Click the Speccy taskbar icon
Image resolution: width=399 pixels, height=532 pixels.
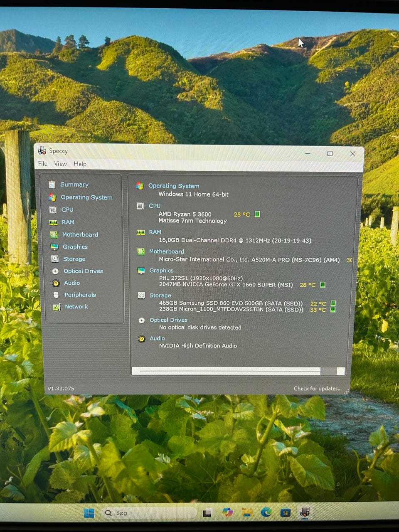click(305, 512)
